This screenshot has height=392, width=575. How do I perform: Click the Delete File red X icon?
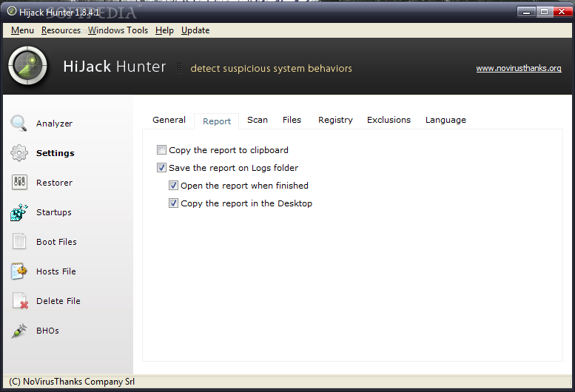pyautogui.click(x=20, y=301)
